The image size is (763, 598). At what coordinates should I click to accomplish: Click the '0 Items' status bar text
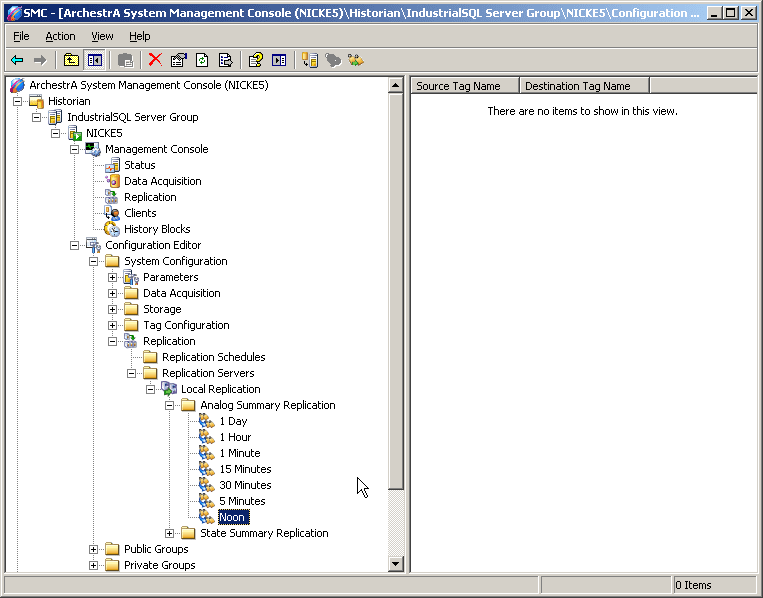click(x=693, y=585)
